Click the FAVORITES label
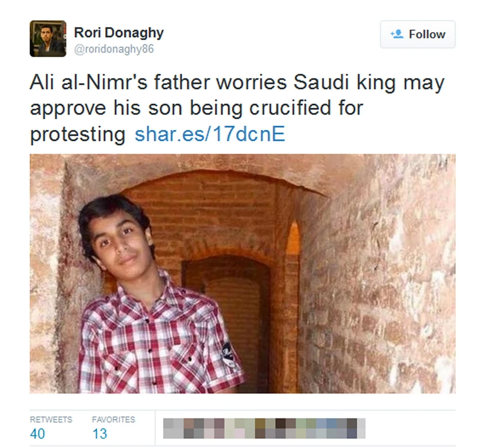Screen dimensions: 482x448 (113, 419)
